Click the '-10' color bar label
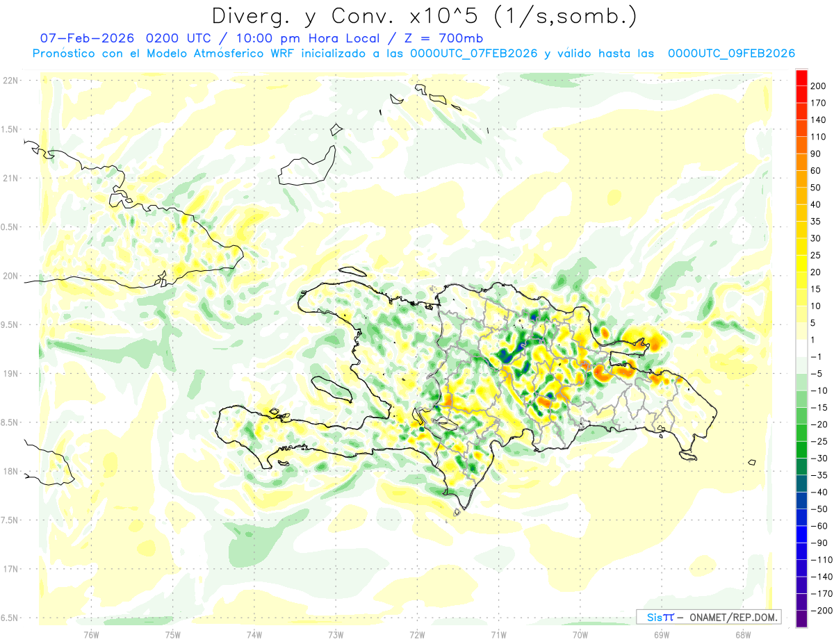 tap(819, 390)
